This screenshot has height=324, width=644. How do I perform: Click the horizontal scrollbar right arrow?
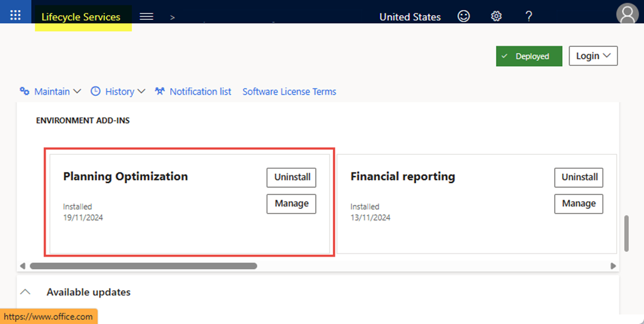(613, 266)
